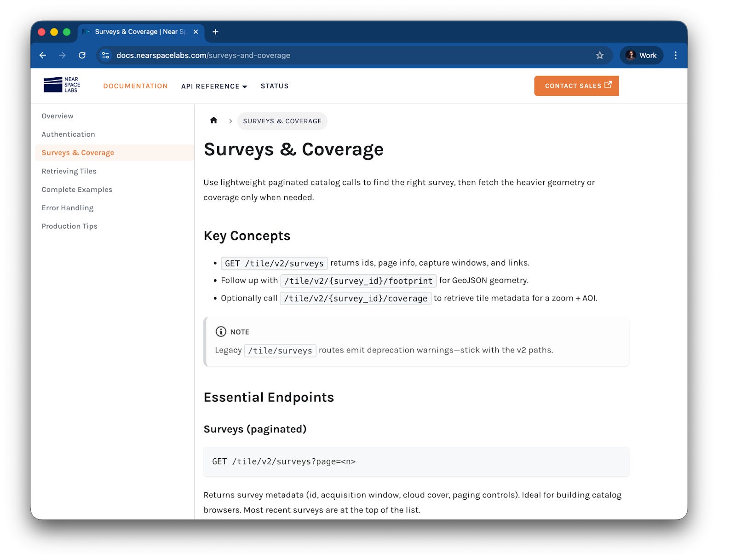The image size is (736, 560).
Task: Click the NOTE label in the callout
Action: [x=240, y=332]
